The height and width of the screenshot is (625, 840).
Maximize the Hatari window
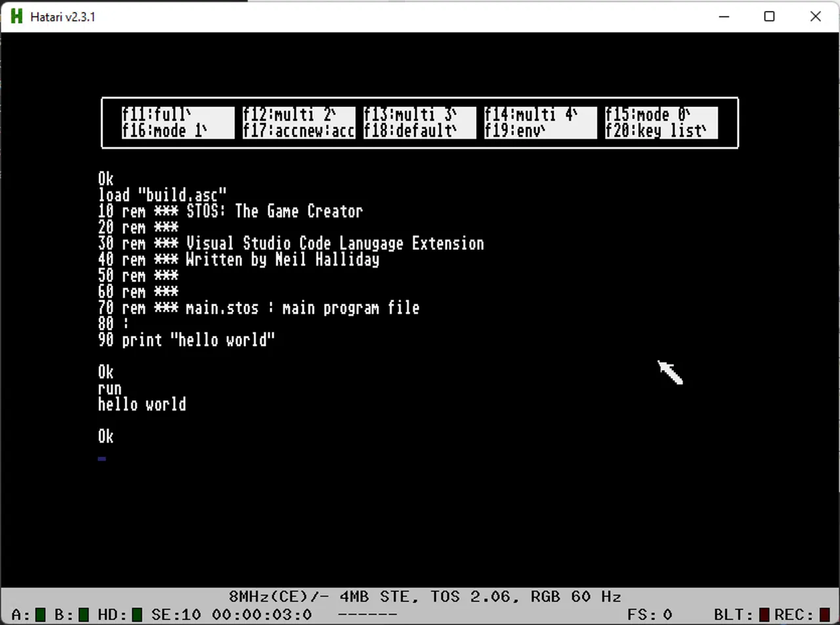pos(770,16)
